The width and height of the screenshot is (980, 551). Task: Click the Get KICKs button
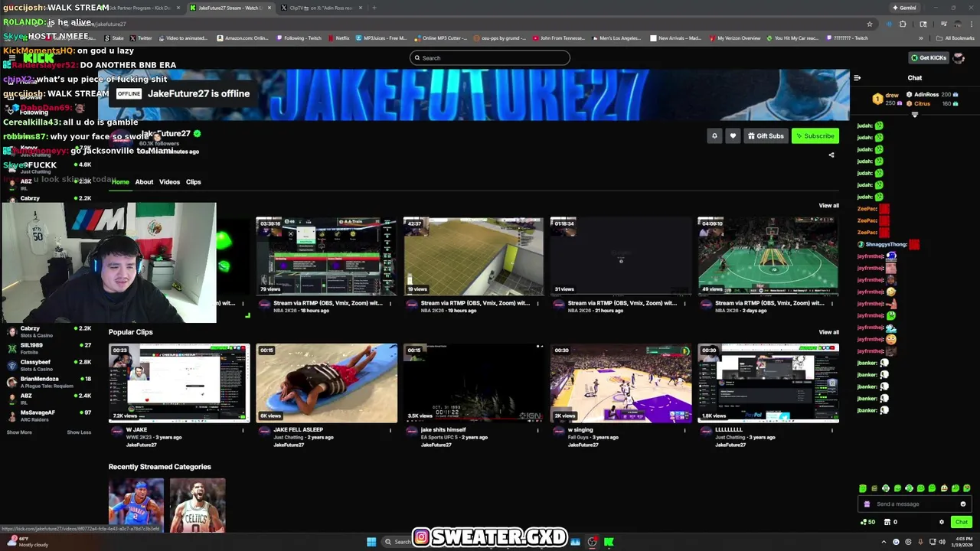pyautogui.click(x=928, y=57)
